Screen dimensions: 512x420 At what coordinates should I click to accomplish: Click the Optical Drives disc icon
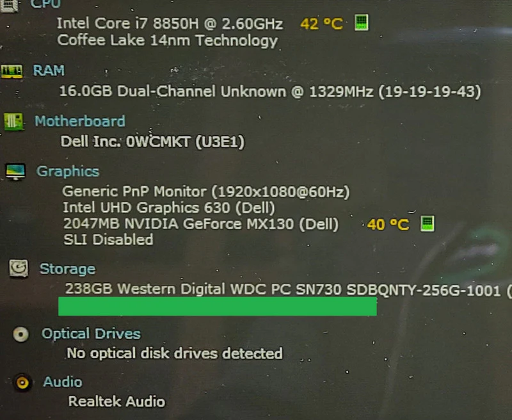(21, 334)
